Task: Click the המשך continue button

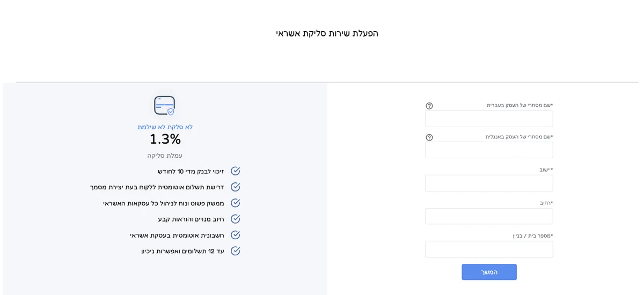Action: [x=489, y=272]
